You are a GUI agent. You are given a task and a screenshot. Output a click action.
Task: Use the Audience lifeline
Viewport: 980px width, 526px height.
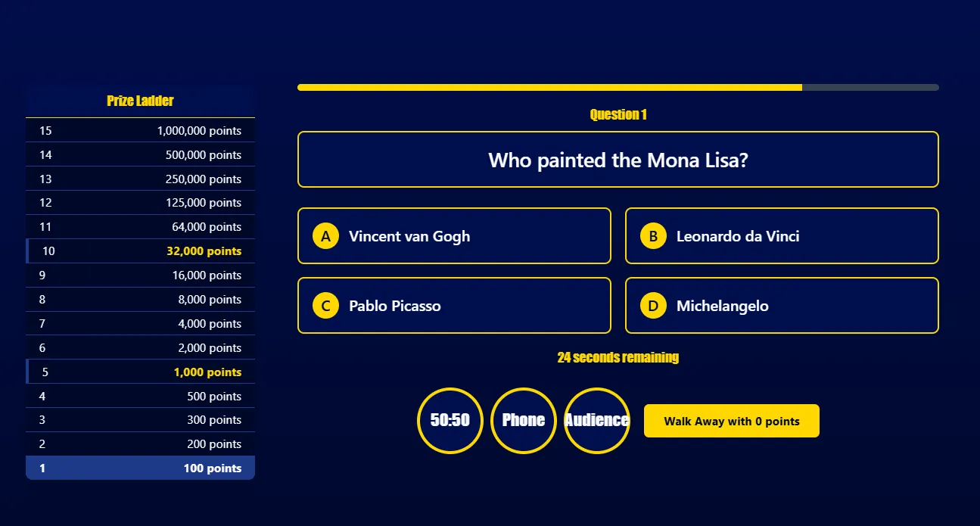(597, 421)
